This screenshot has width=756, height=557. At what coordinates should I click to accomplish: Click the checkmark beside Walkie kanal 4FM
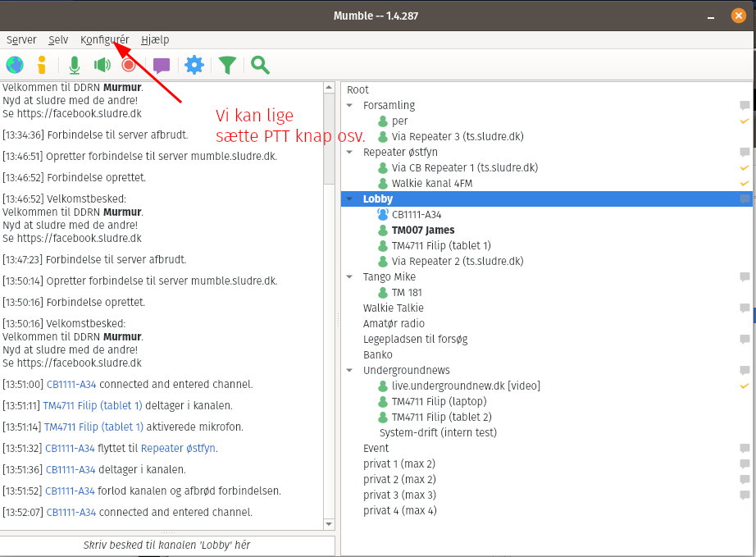click(x=745, y=183)
